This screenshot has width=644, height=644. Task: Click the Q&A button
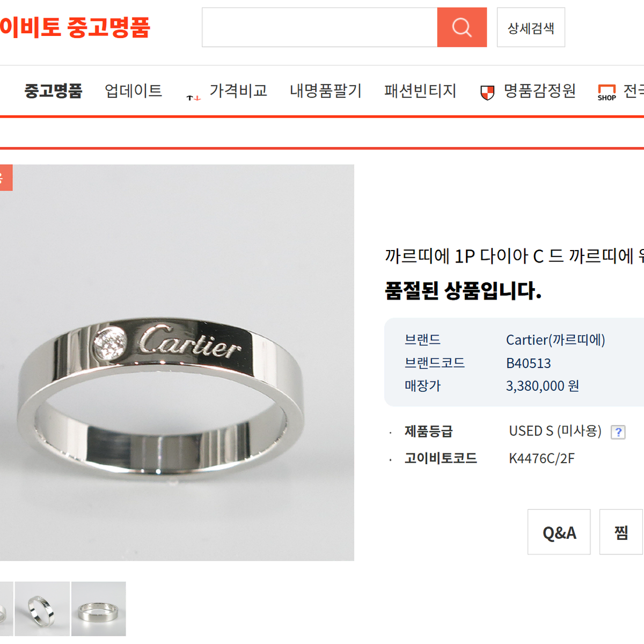pyautogui.click(x=559, y=532)
